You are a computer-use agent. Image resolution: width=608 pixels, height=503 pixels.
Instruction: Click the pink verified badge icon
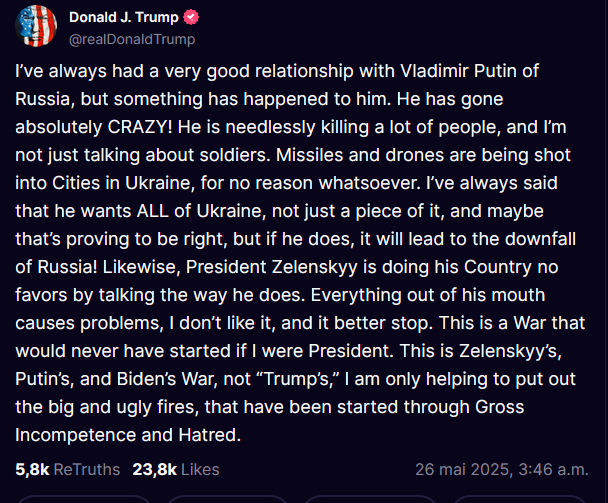(191, 17)
